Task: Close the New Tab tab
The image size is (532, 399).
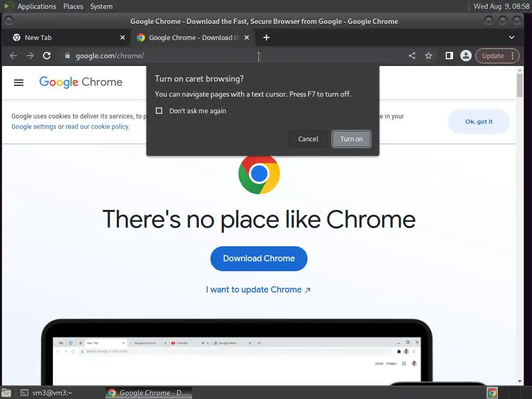Action: click(x=123, y=37)
